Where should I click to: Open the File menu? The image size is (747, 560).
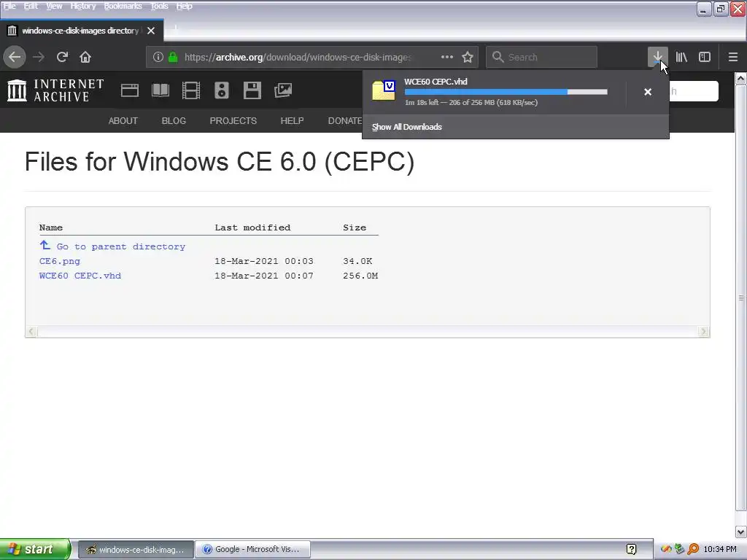(x=9, y=6)
